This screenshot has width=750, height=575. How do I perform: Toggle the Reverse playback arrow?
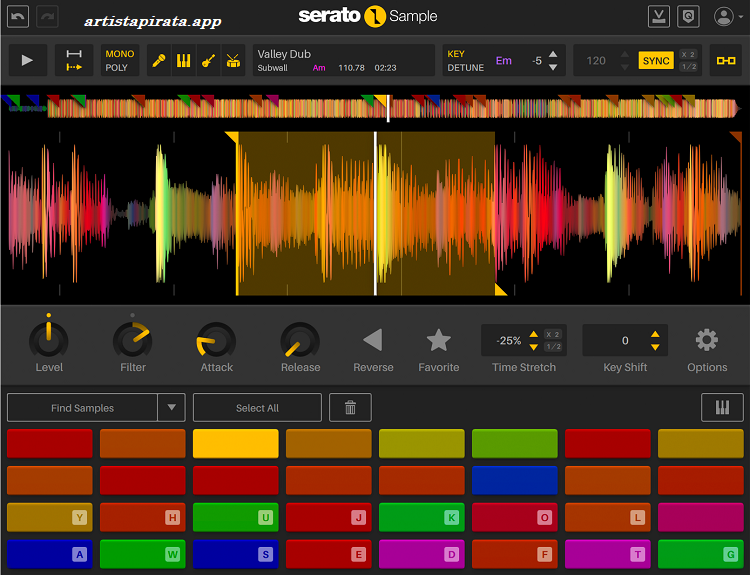pos(373,340)
